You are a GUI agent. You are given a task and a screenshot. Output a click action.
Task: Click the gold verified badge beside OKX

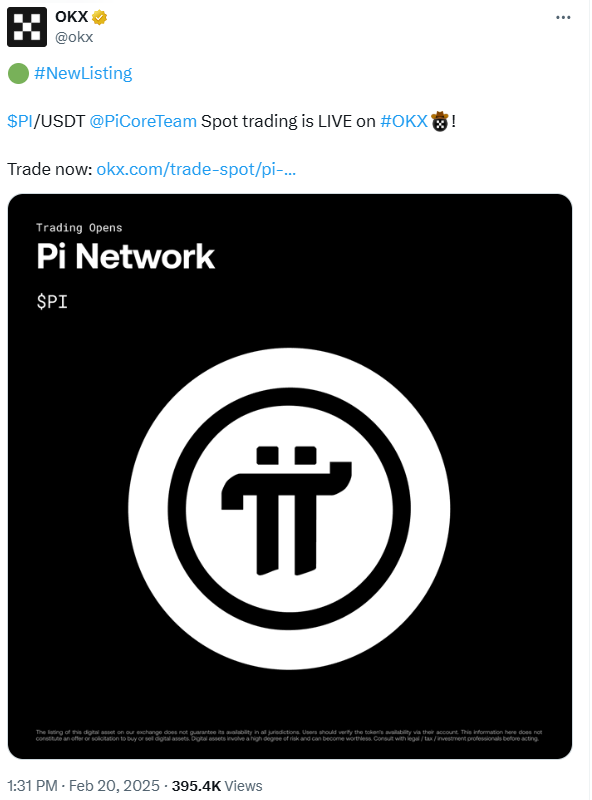[100, 17]
